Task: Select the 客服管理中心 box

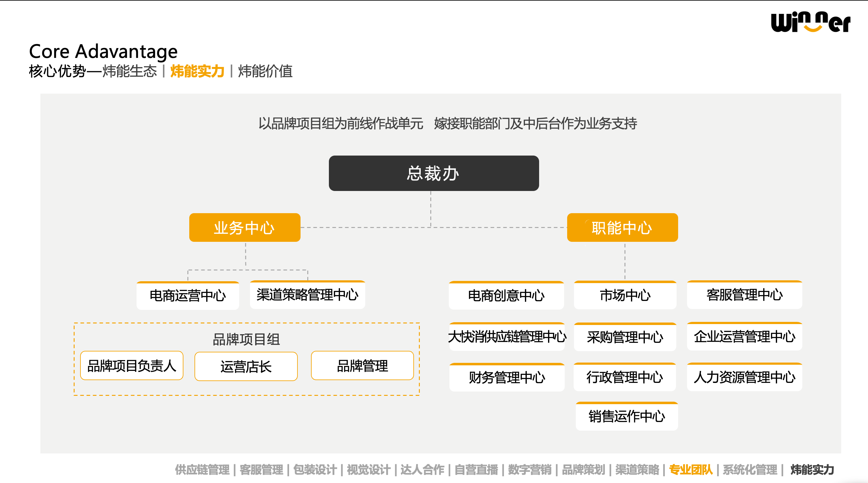Action: (x=744, y=295)
